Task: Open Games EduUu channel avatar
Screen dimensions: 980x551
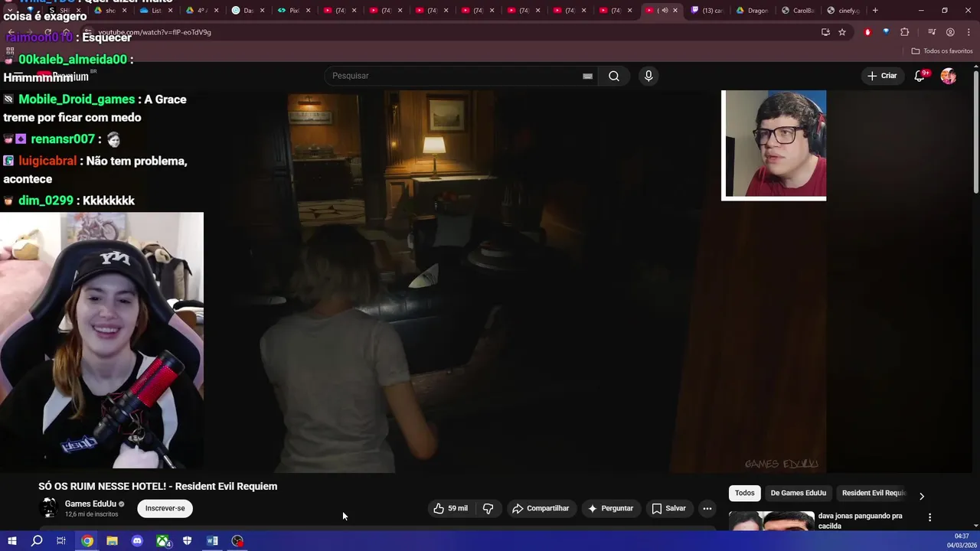Action: 49,507
